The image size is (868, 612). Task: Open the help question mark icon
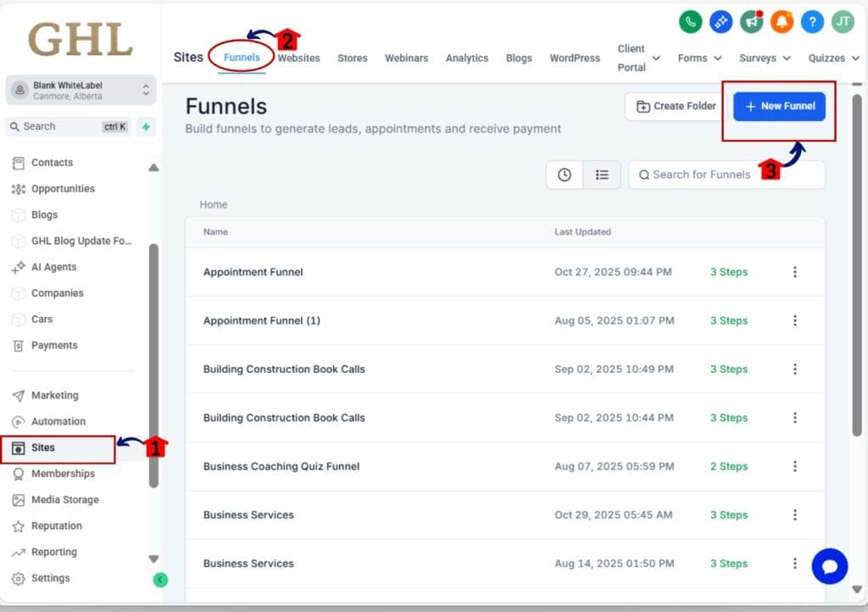(811, 22)
